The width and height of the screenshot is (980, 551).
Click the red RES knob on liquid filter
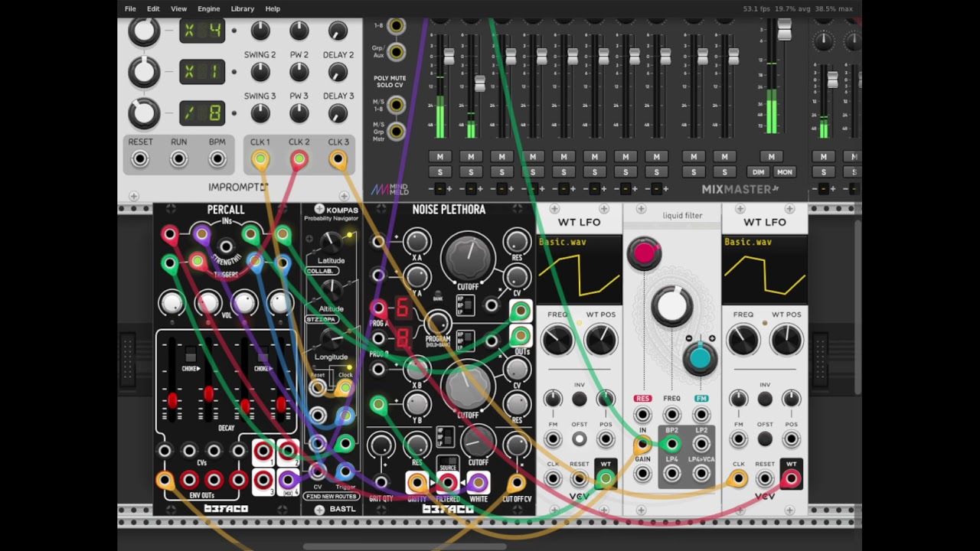click(644, 253)
